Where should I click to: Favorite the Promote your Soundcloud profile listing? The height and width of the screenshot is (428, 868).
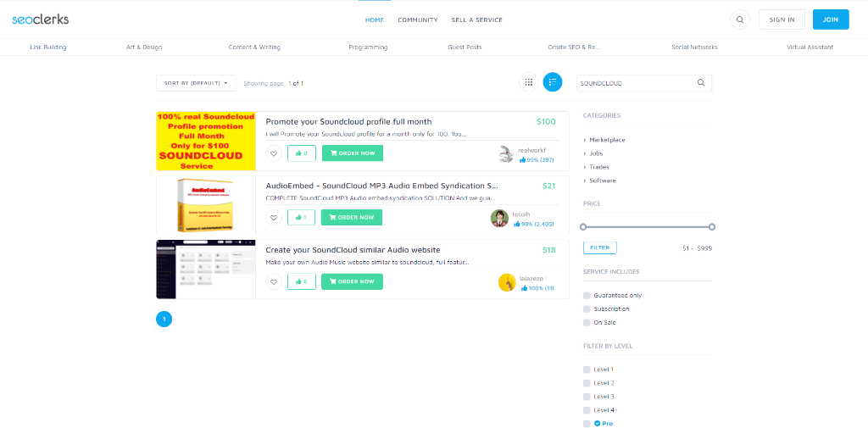click(274, 153)
